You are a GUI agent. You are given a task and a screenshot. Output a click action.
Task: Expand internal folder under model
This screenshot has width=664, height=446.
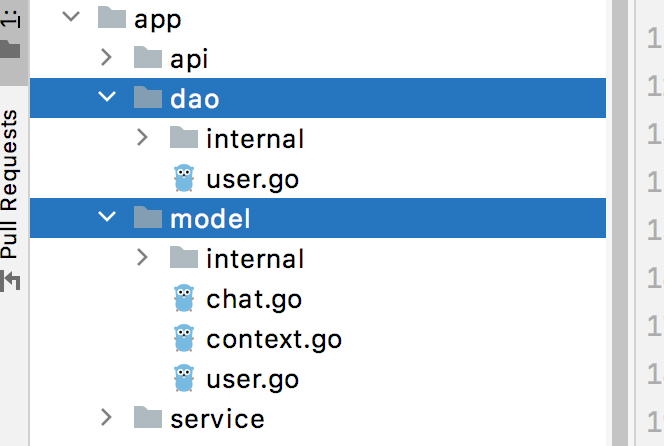[x=142, y=257]
